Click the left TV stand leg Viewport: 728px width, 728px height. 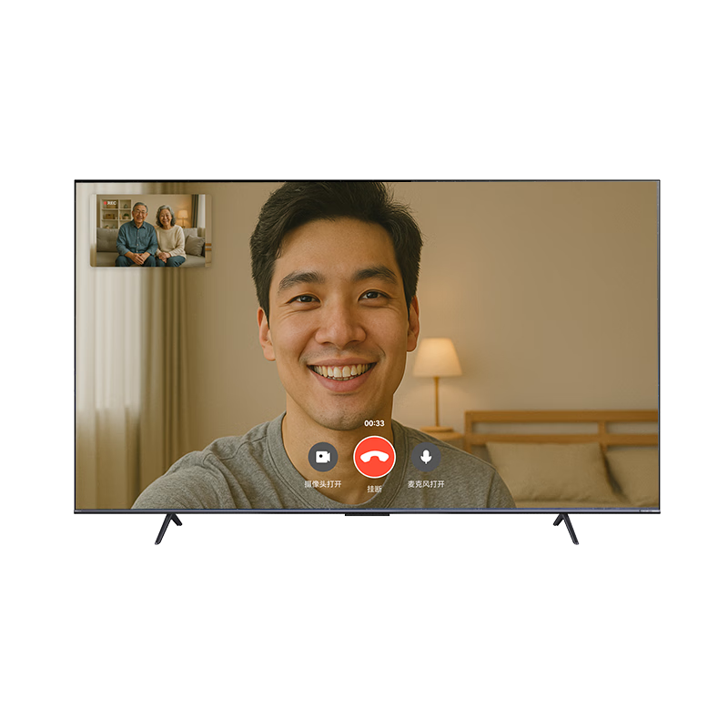coord(167,529)
